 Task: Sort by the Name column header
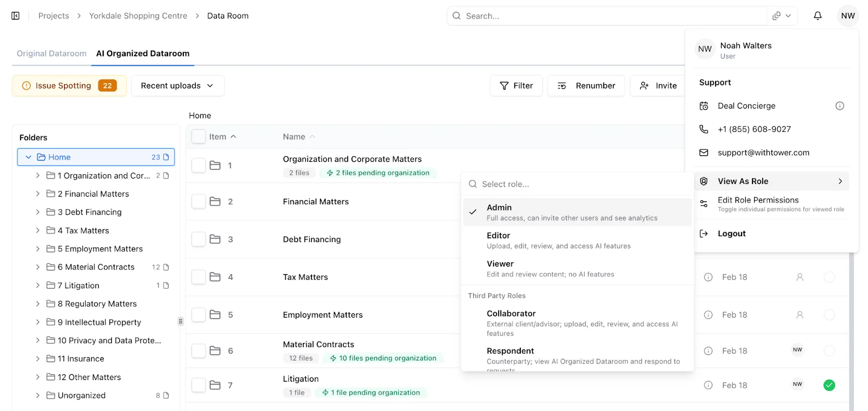[298, 137]
